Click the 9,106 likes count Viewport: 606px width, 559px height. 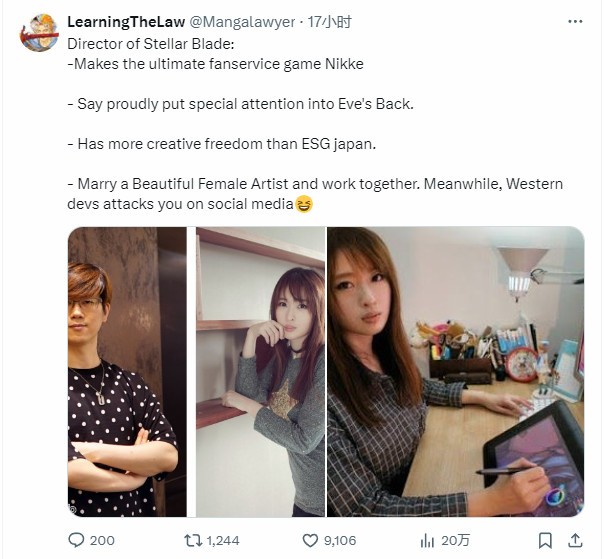point(340,540)
